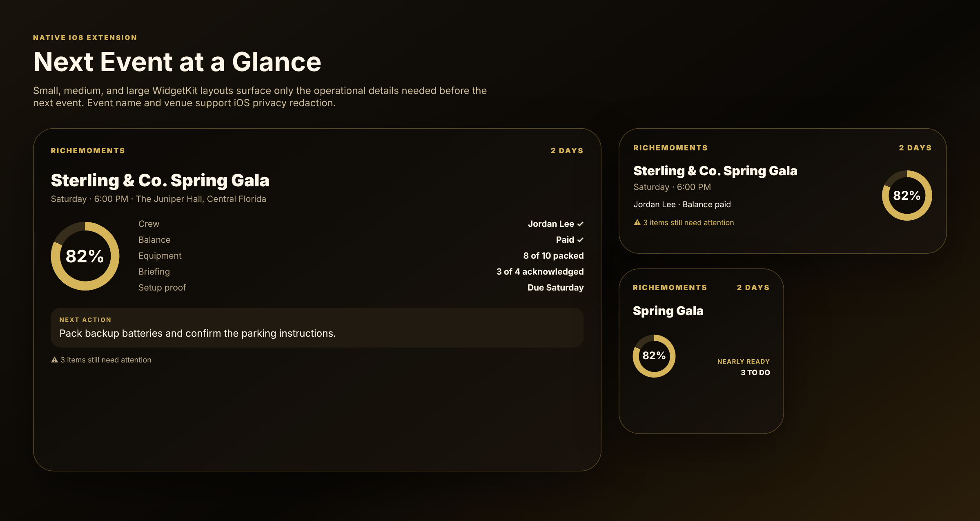Click 'Jordan Lee · Balance paid' in medium widget
The width and height of the screenshot is (980, 521).
tap(682, 204)
